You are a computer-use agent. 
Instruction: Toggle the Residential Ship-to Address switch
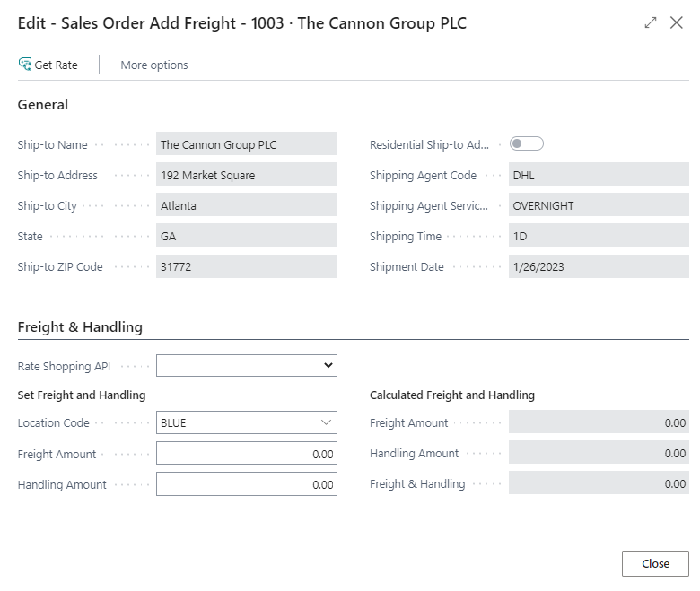point(527,143)
